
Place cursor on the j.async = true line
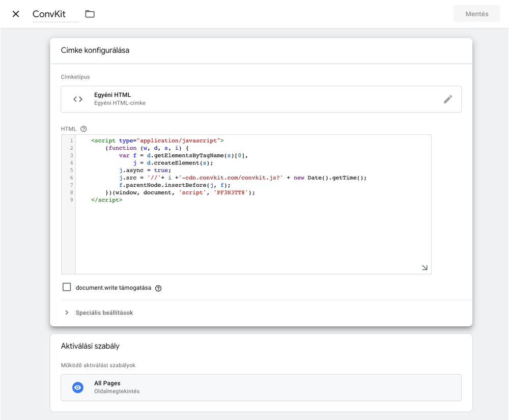[145, 171]
